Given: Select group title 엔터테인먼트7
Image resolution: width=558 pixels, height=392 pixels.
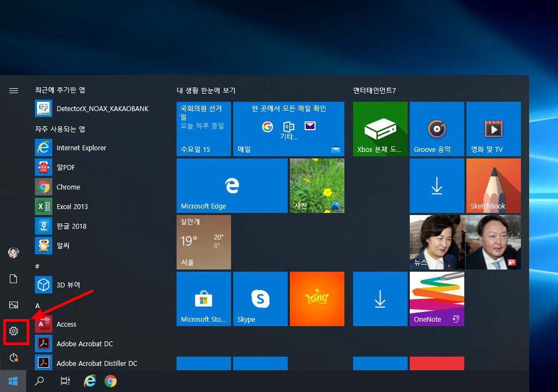Looking at the screenshot, I should coord(374,90).
